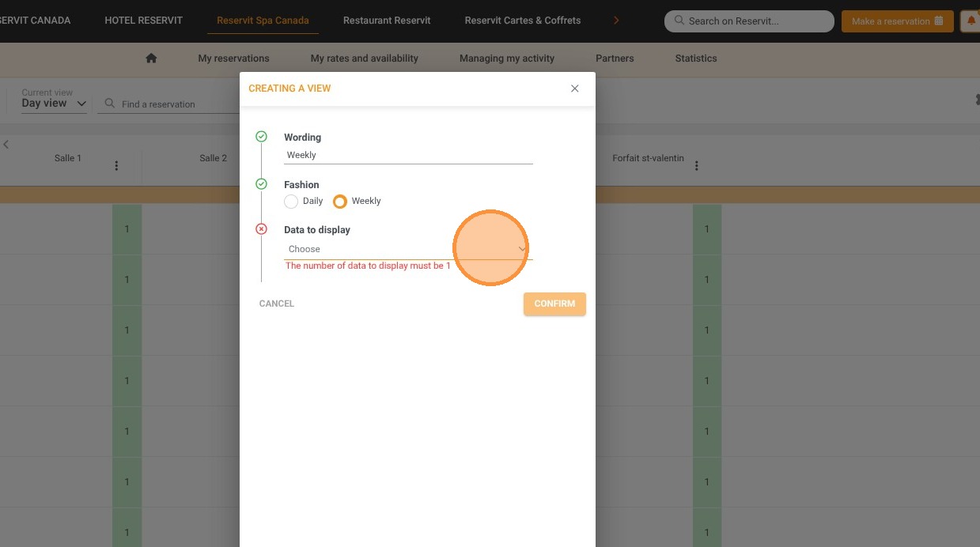980x547 pixels.
Task: Click the Salle 1 column header
Action: [68, 158]
